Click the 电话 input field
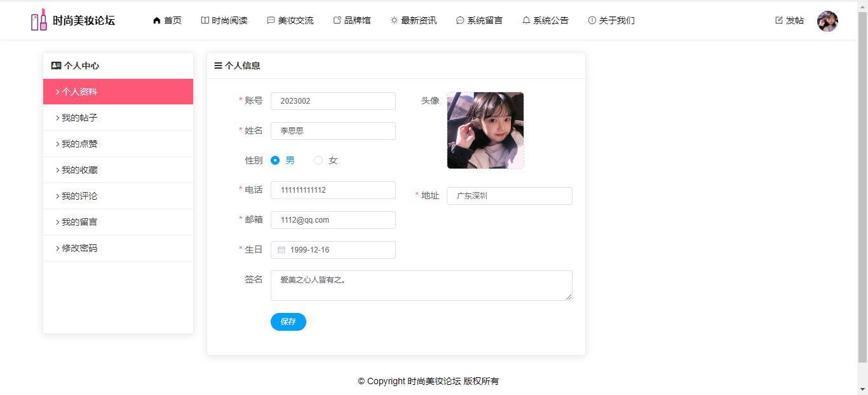 [x=333, y=190]
